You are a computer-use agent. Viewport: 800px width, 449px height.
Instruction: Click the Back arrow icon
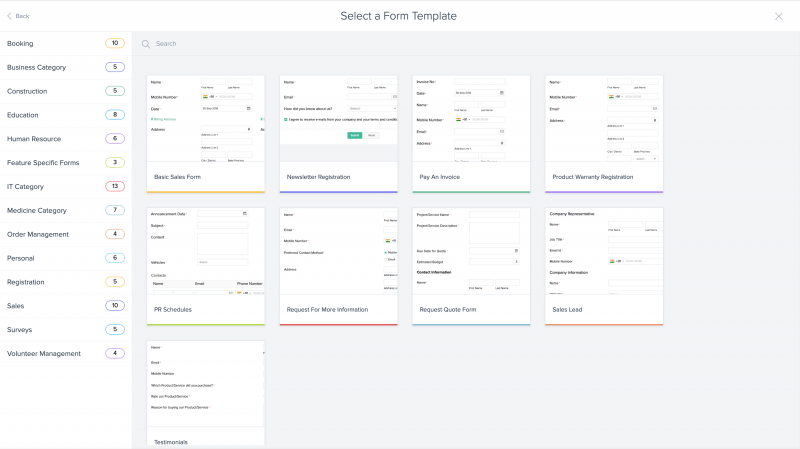coord(9,16)
